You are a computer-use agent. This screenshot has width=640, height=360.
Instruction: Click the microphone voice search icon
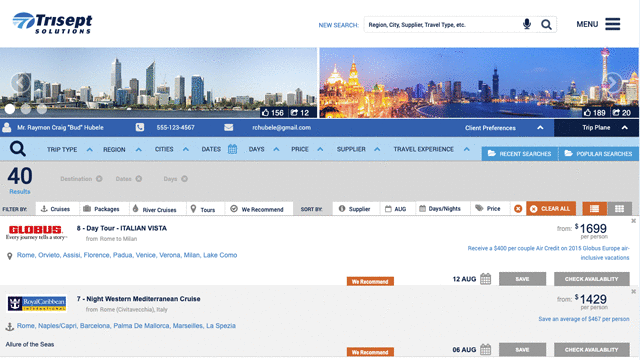pyautogui.click(x=527, y=24)
